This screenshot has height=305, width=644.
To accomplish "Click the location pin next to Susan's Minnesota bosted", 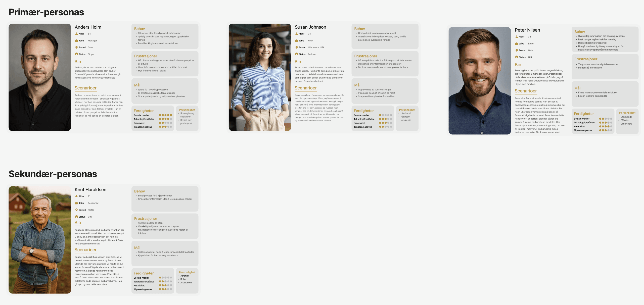I will [x=297, y=47].
